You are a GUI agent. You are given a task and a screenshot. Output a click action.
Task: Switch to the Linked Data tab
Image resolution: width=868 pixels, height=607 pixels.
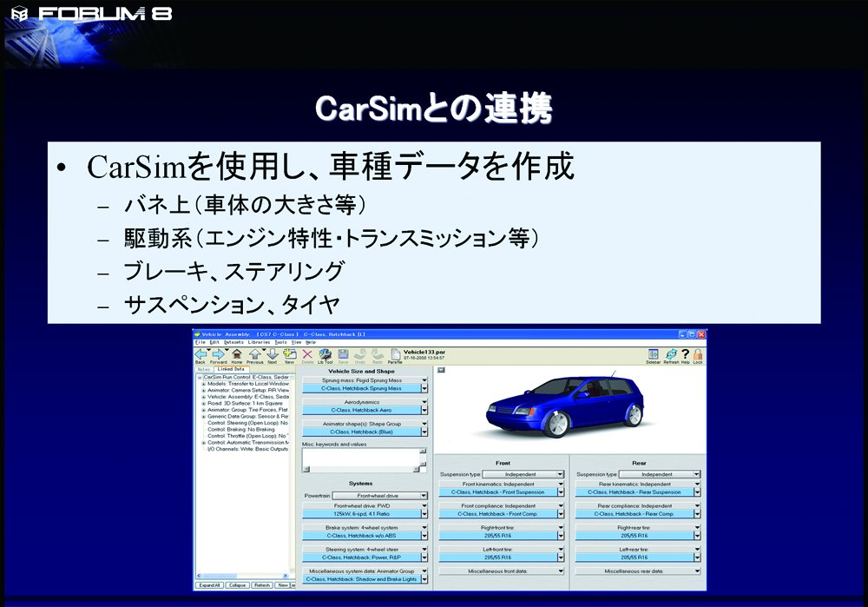[x=231, y=369]
